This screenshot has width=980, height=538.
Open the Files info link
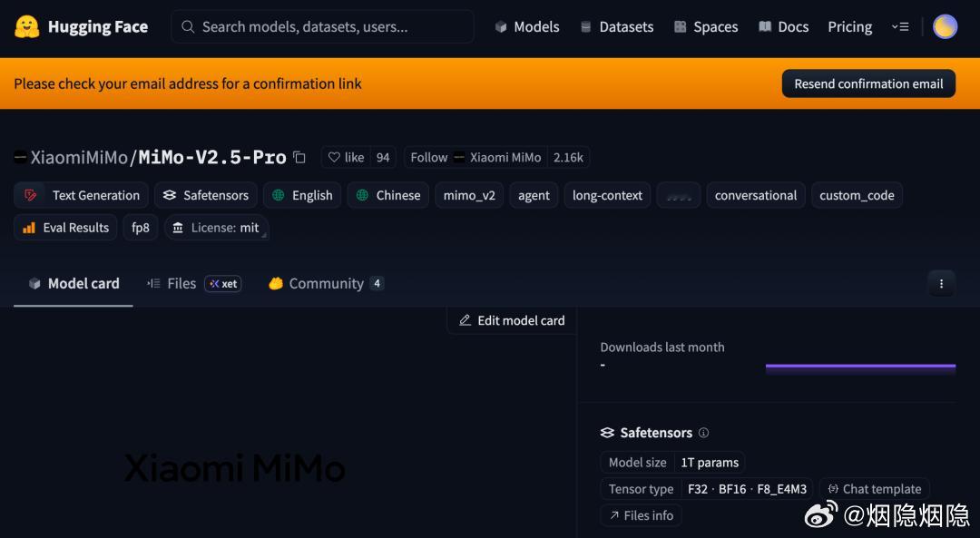coord(642,515)
